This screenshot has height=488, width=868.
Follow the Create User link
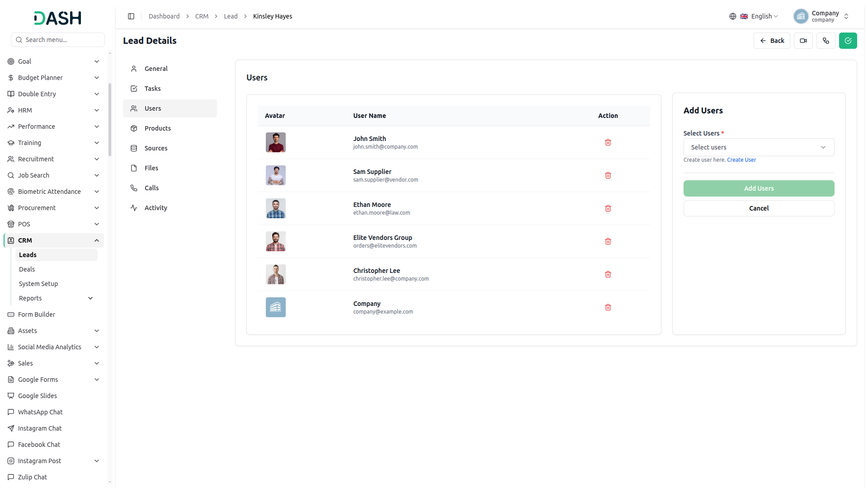tap(741, 160)
